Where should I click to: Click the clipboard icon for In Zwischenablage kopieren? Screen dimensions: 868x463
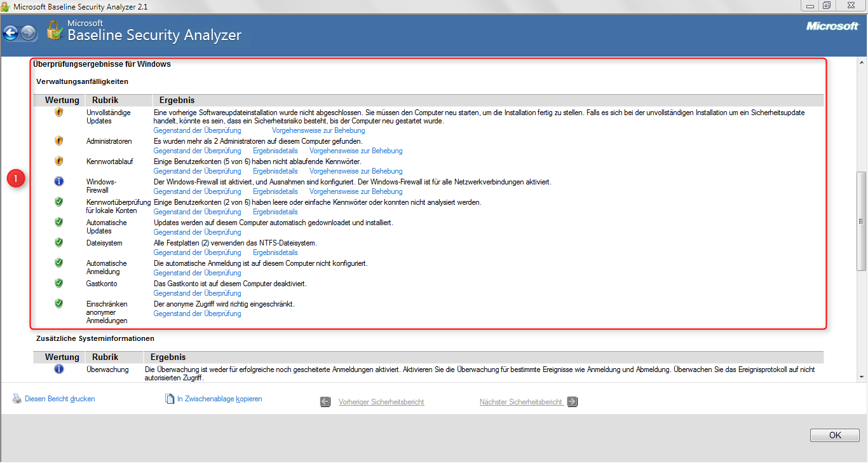(170, 398)
